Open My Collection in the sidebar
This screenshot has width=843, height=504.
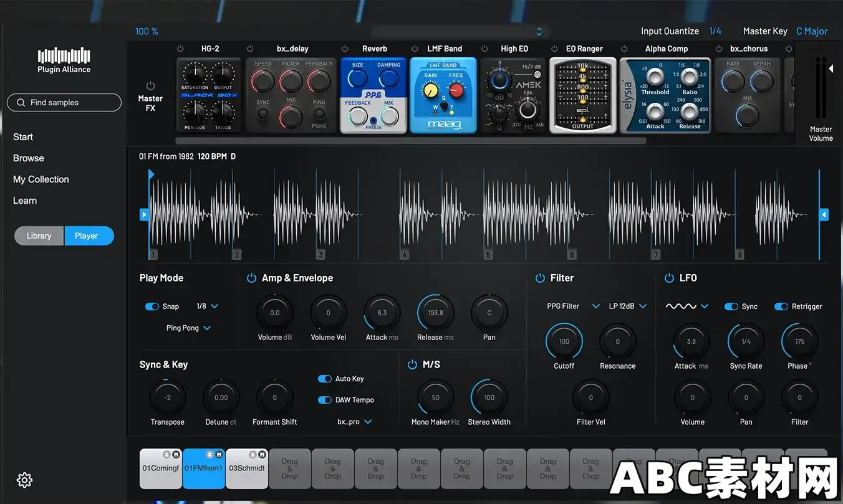click(x=41, y=179)
